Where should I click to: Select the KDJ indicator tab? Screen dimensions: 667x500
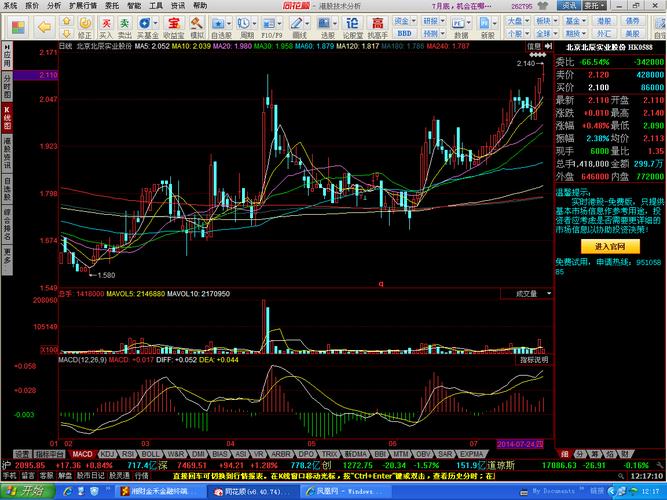[x=105, y=453]
